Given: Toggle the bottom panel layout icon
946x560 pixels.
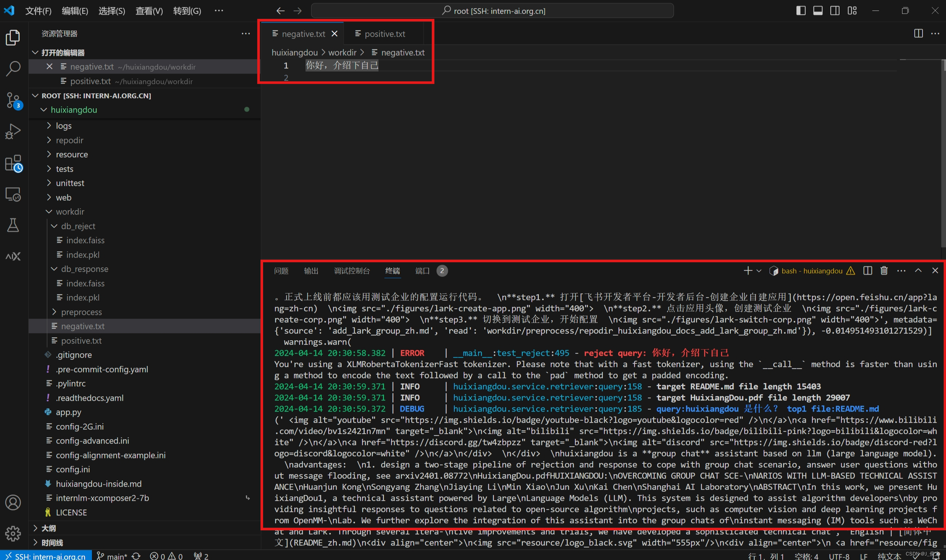Looking at the screenshot, I should [x=818, y=10].
